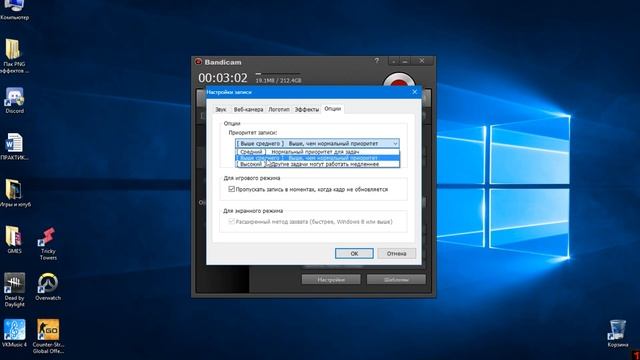Open the ПРАКТИК Word document icon
This screenshot has height=360, width=640.
click(14, 147)
